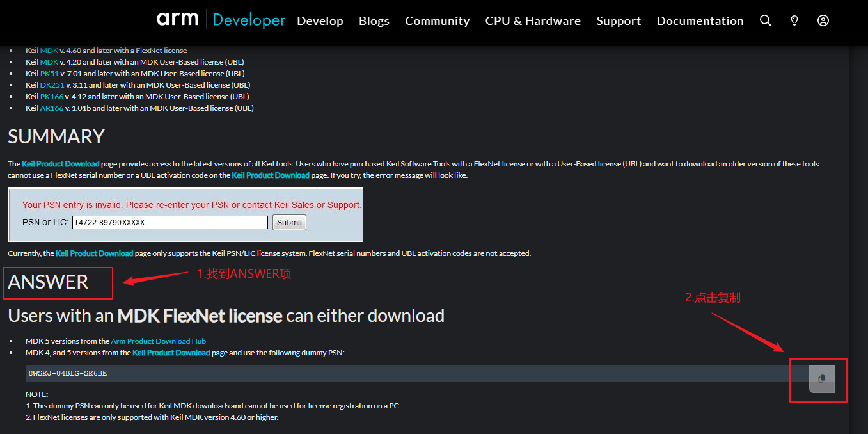The image size is (868, 434).
Task: Open the CPU & Hardware menu
Action: [x=533, y=21]
